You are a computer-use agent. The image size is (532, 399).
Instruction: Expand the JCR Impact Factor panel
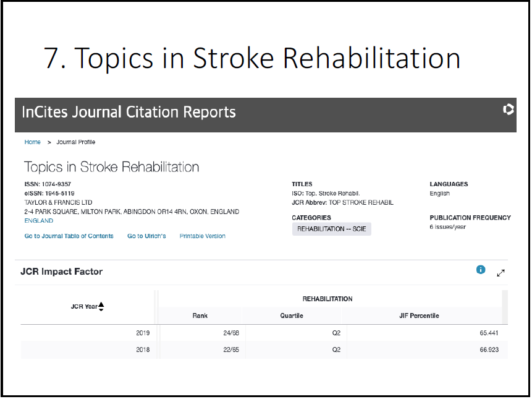pos(501,272)
